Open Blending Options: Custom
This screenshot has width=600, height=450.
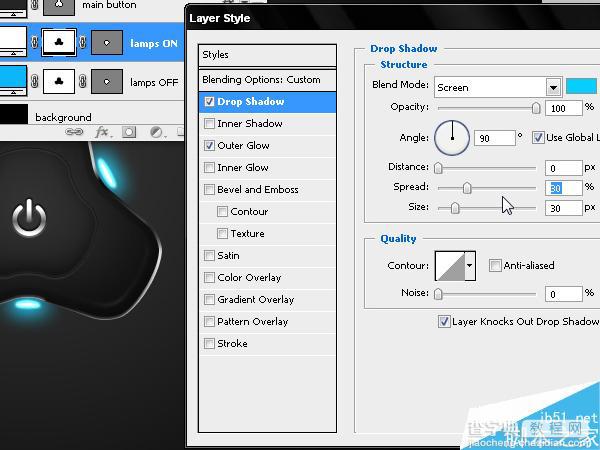pos(267,80)
